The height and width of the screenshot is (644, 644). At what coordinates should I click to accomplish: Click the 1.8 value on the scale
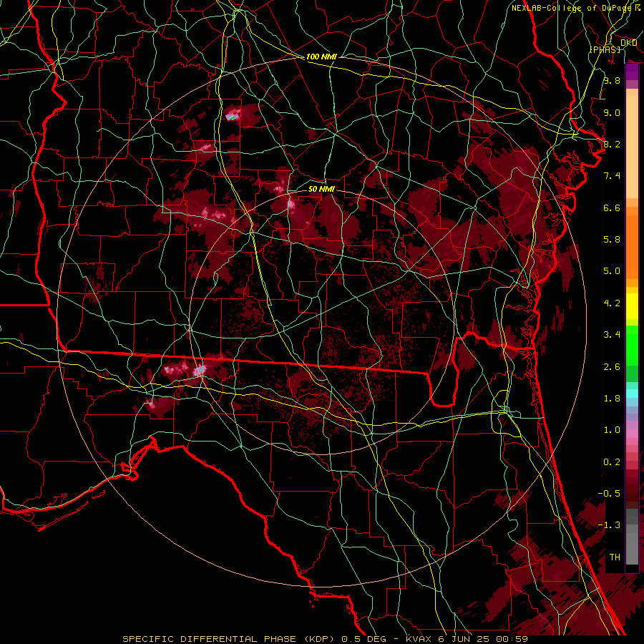pos(612,399)
